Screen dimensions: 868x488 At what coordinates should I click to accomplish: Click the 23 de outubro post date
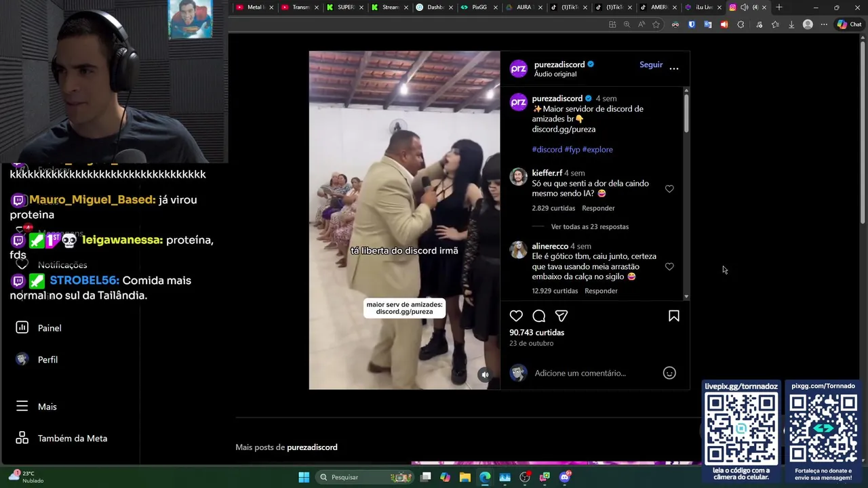(531, 343)
